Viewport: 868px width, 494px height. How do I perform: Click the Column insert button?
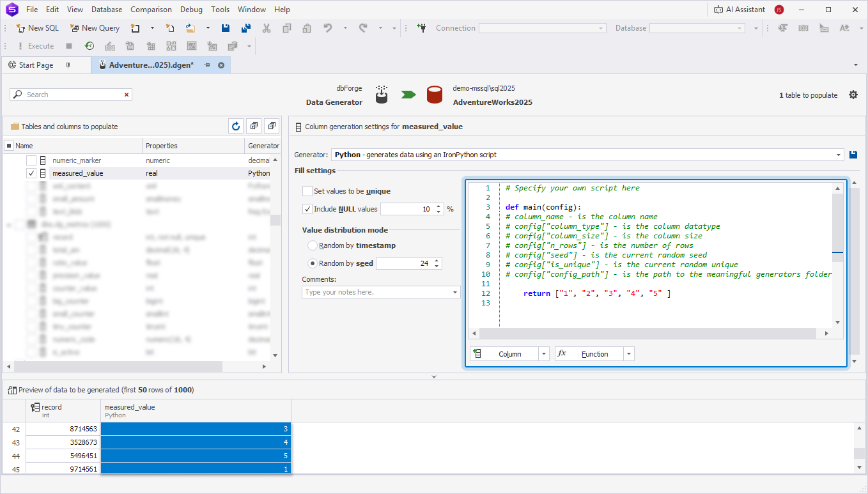pos(504,354)
